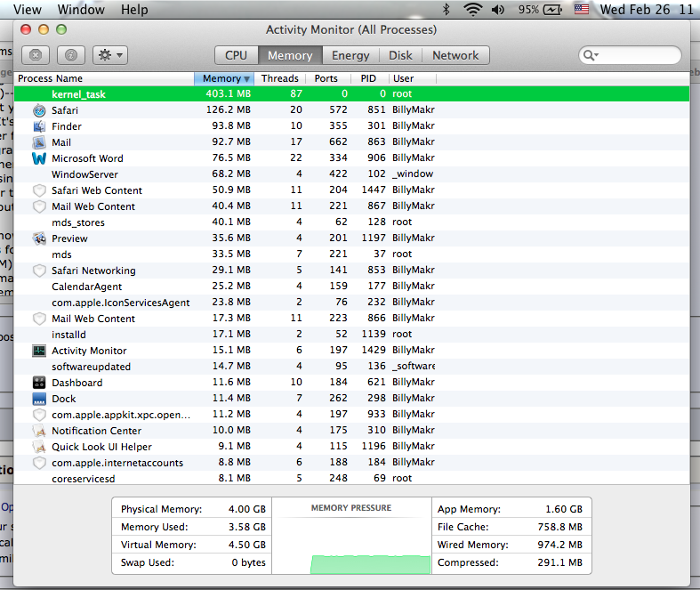
Task: Click the Dashboard icon
Action: click(x=39, y=383)
